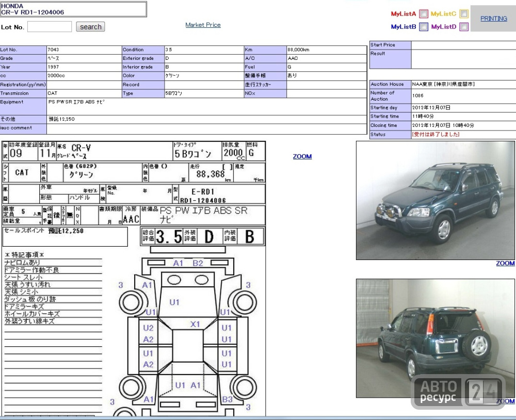The image size is (516, 420).
Task: Tick the MyListA checkbox
Action: [x=424, y=13]
